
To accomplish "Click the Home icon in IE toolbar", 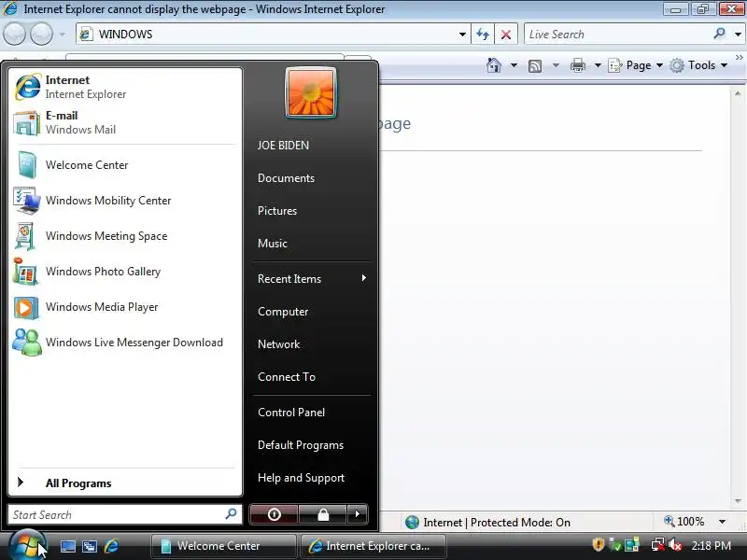I will [x=494, y=65].
